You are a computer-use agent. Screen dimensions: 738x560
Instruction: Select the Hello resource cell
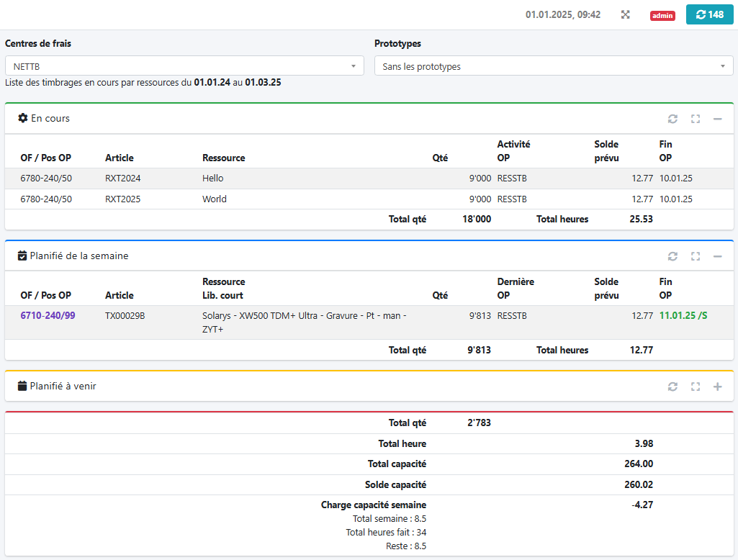[212, 179]
